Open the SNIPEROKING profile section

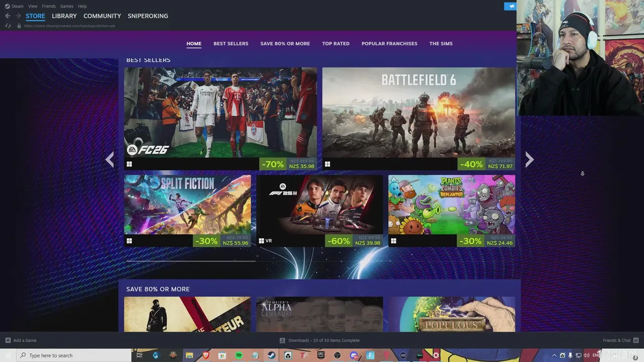tap(148, 16)
